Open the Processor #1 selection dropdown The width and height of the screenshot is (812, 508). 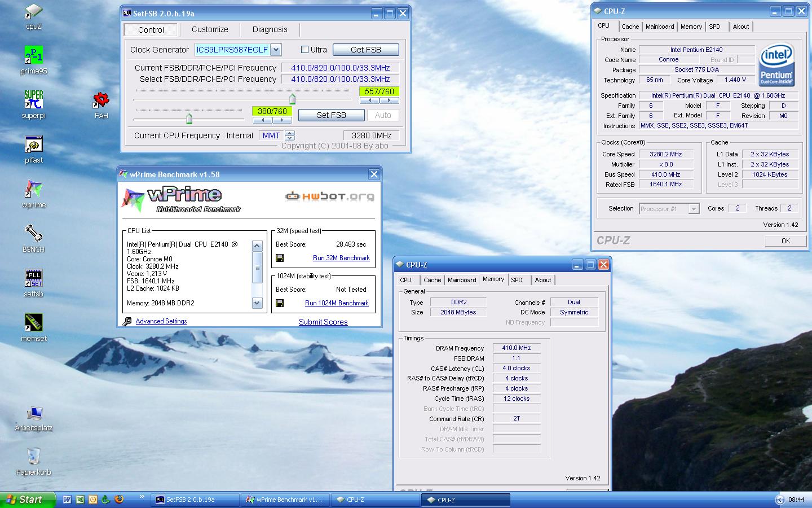(694, 209)
